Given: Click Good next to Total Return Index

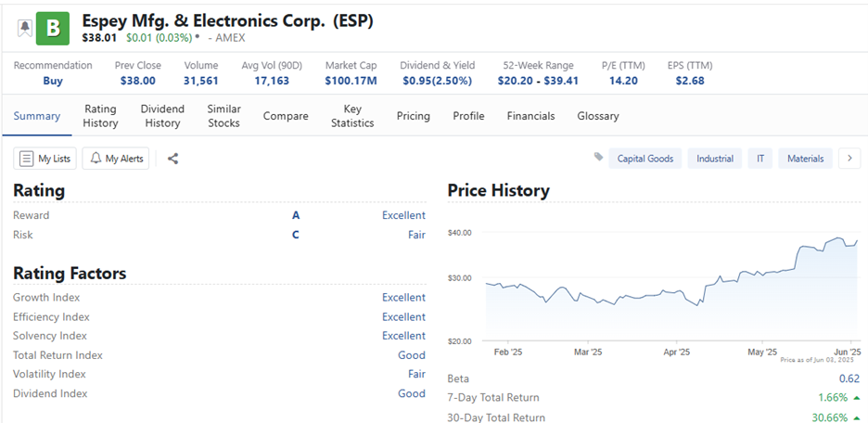Looking at the screenshot, I should point(412,355).
